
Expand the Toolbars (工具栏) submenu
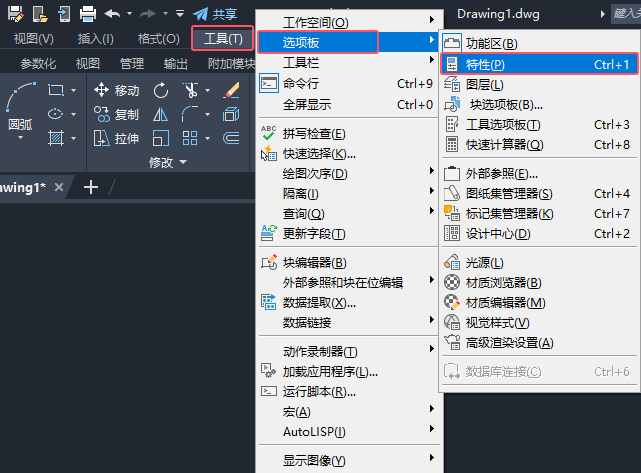click(x=348, y=63)
